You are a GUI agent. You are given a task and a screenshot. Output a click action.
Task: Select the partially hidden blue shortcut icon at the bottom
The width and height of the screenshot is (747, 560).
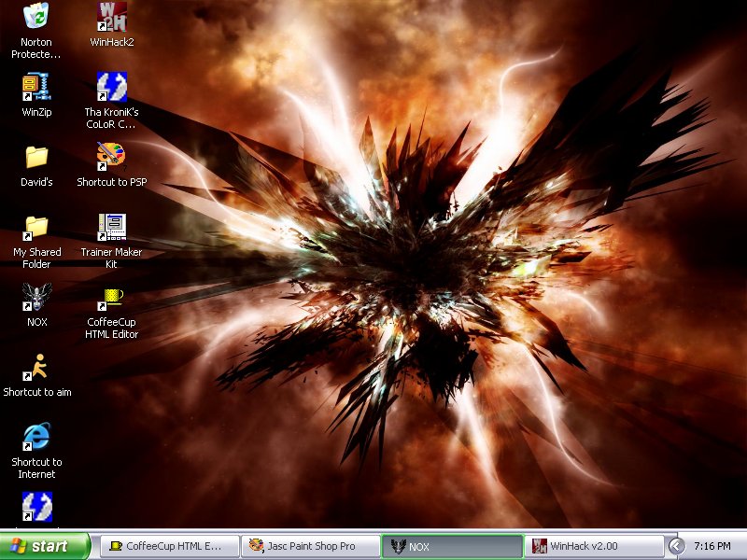(x=37, y=507)
